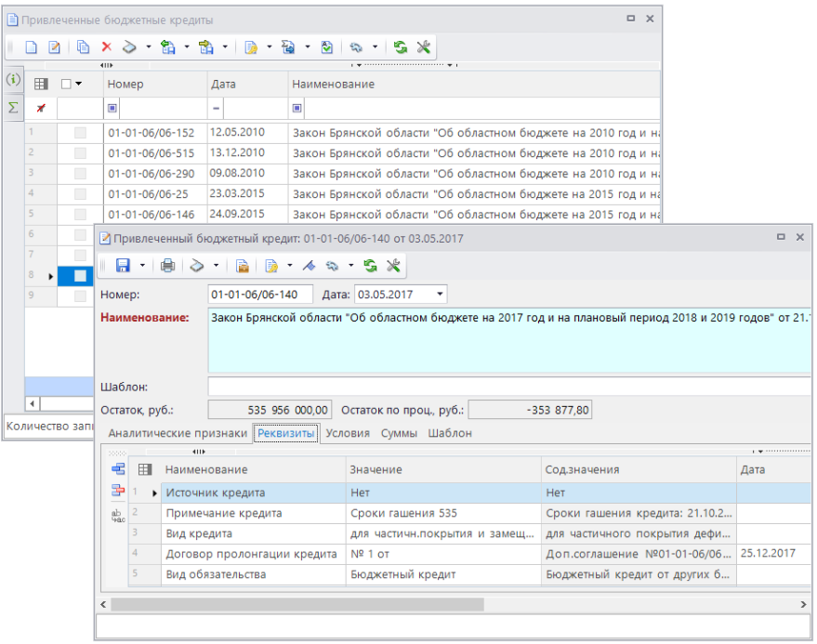The height and width of the screenshot is (644, 817).
Task: Click the info panel icon in left sidebar
Action: (13, 80)
